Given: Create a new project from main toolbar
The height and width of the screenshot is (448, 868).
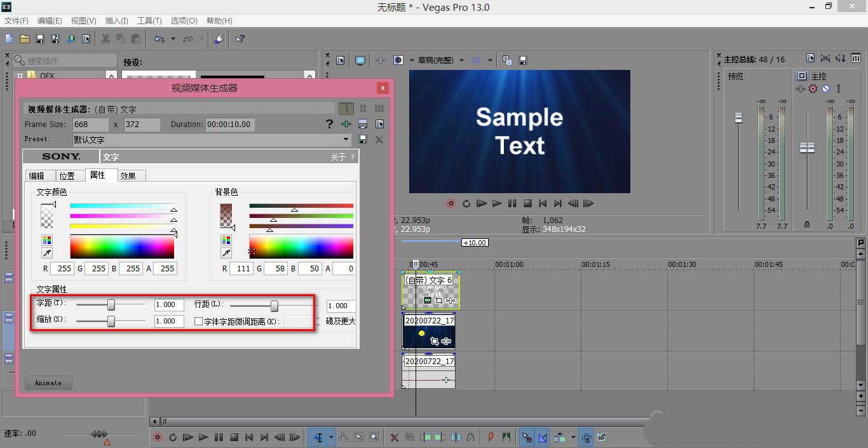Looking at the screenshot, I should (9, 39).
